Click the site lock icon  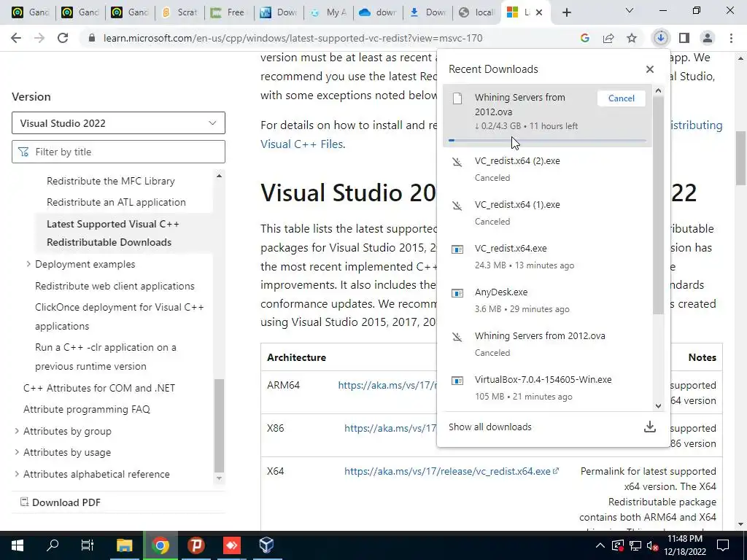click(x=92, y=38)
